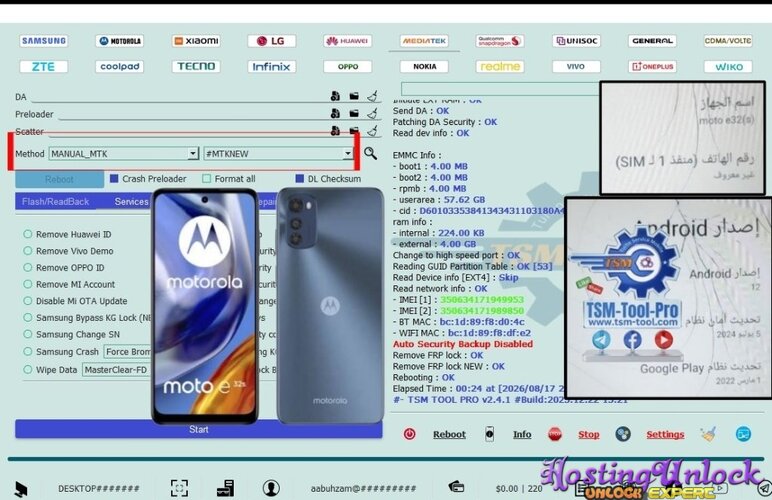Select the Huawei brand button

348,41
